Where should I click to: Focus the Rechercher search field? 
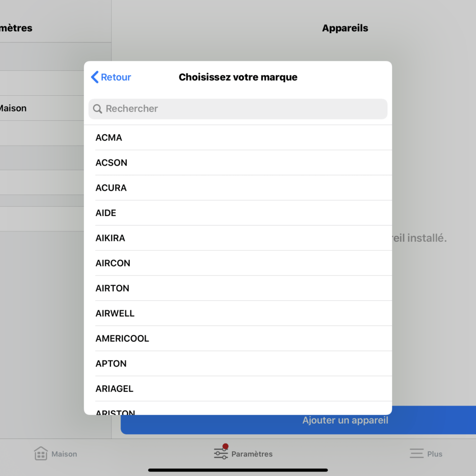238,109
